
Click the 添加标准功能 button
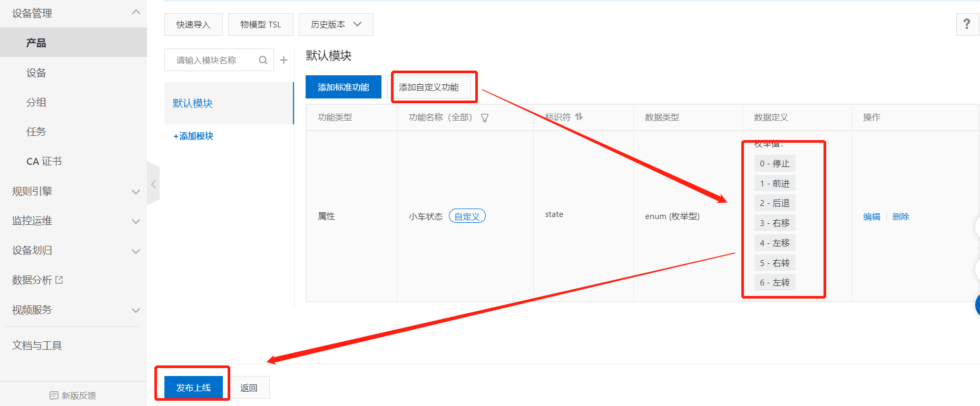click(344, 87)
